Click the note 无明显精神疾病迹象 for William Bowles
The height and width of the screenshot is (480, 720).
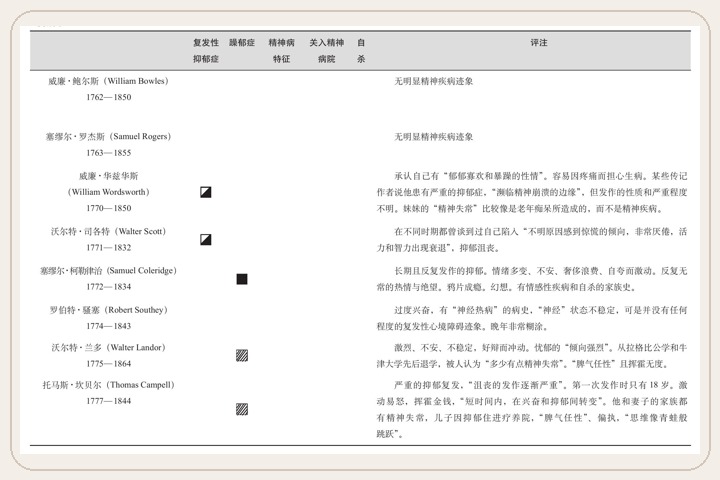click(x=433, y=81)
